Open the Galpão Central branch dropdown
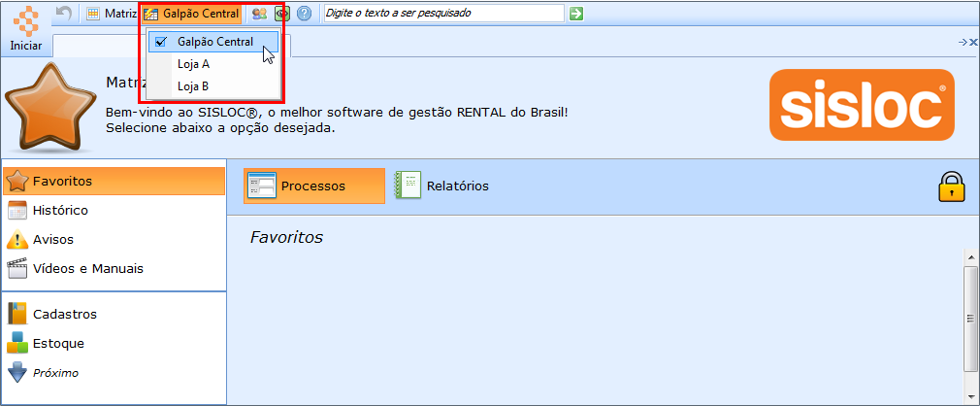Viewport: 980px width, 406px height. tap(190, 14)
